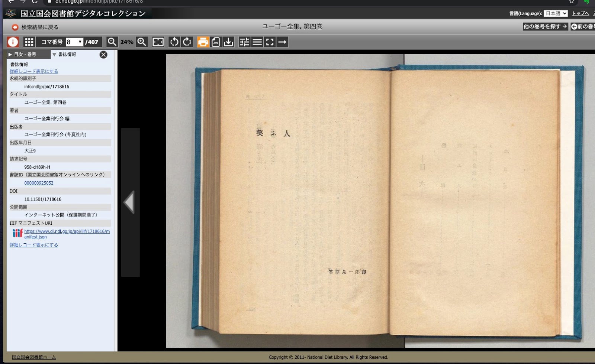This screenshot has width=595, height=364.
Task: Bookmark page with the star icon
Action: pos(572,1)
